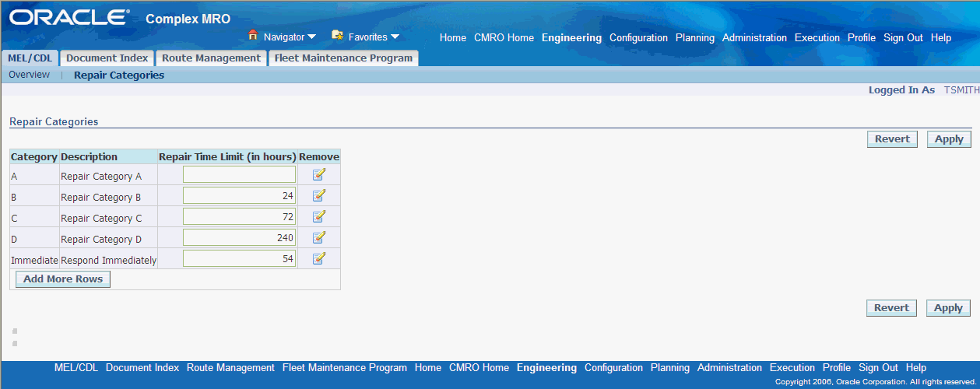Click the bottom Revert button
This screenshot has height=389, width=980.
(891, 308)
